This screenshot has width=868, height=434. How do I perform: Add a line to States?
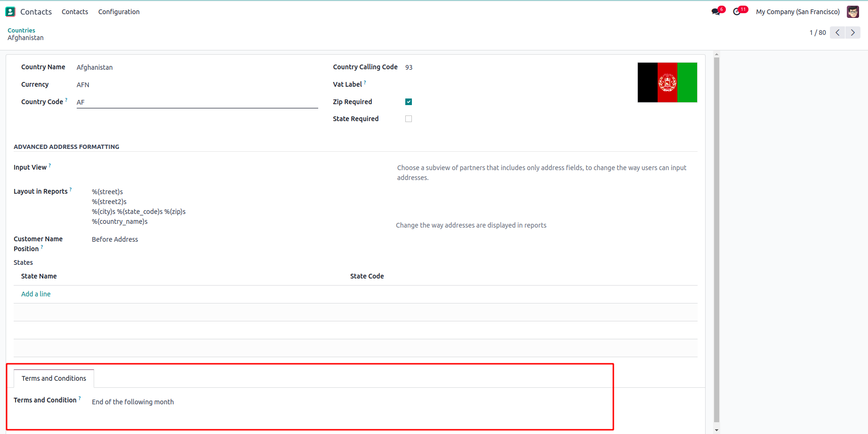(36, 294)
